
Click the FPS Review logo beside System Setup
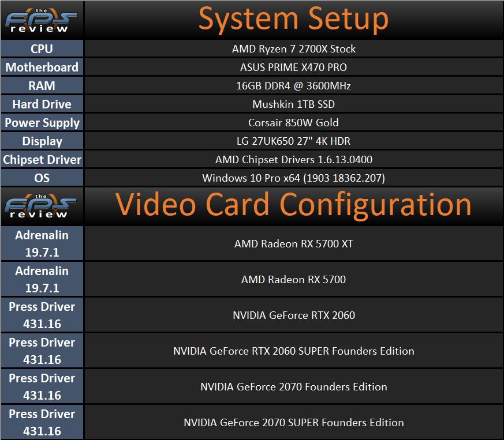coord(42,20)
